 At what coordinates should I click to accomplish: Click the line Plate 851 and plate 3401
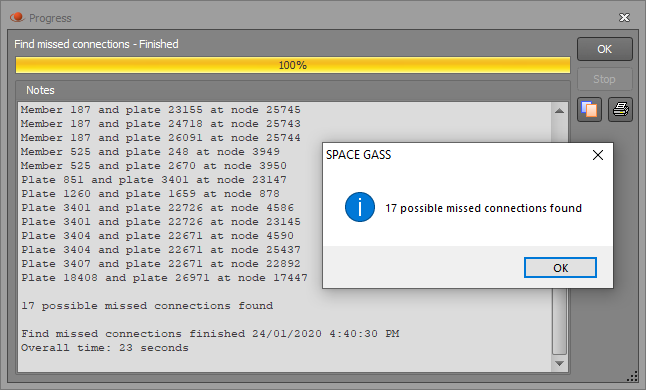pos(154,180)
